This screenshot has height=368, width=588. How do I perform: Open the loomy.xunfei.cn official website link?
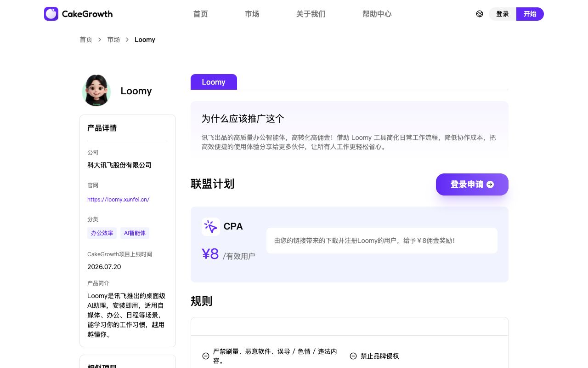[x=119, y=199]
